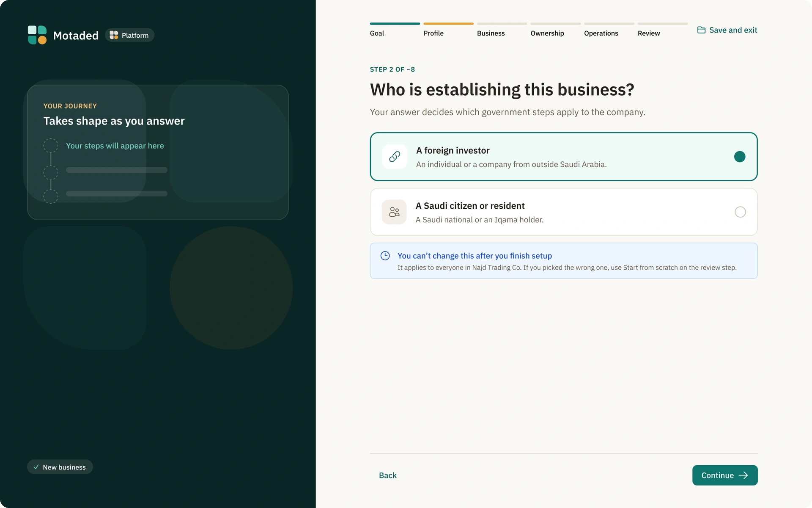Click the checkmark icon beside New business

36,467
